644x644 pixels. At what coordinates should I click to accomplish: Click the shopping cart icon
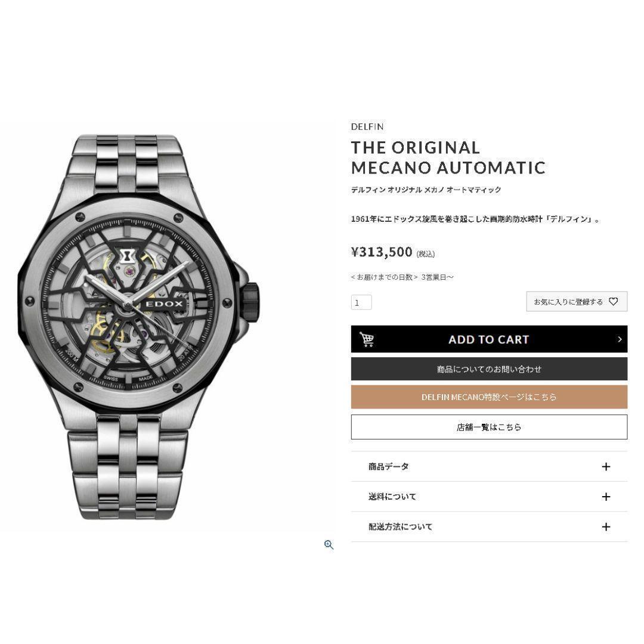pos(366,339)
